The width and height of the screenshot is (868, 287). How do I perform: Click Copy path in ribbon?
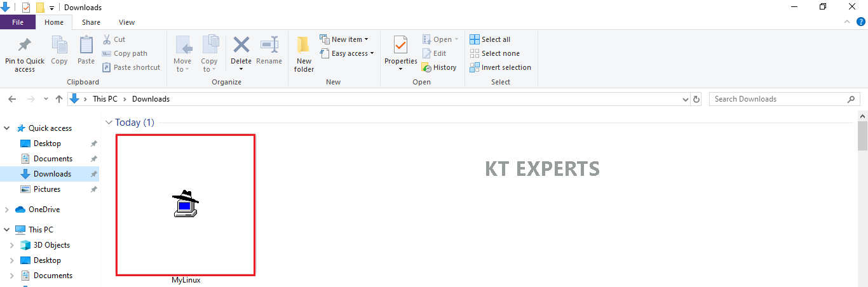pos(125,53)
